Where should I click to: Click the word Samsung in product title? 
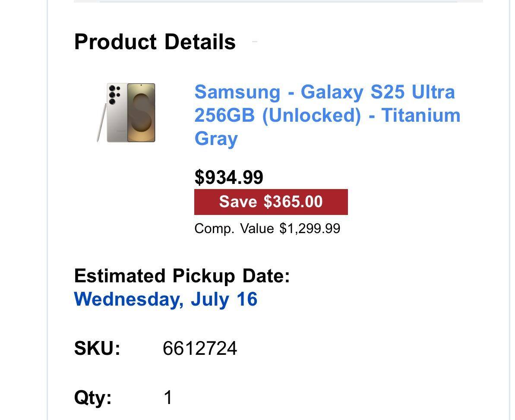(237, 92)
